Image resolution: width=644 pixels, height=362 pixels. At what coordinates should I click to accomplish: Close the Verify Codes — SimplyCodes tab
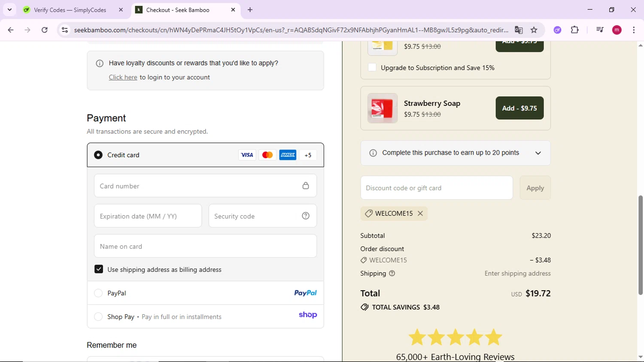coord(121,10)
